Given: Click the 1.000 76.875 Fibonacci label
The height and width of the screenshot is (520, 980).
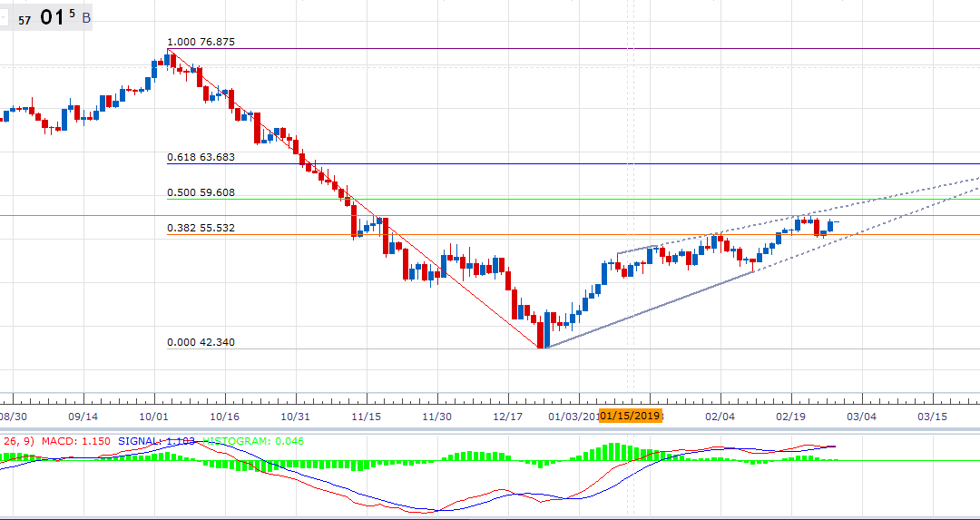Looking at the screenshot, I should [x=201, y=43].
